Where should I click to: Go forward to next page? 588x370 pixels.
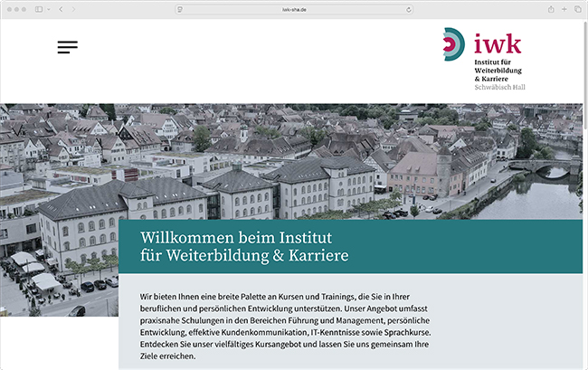tap(73, 9)
